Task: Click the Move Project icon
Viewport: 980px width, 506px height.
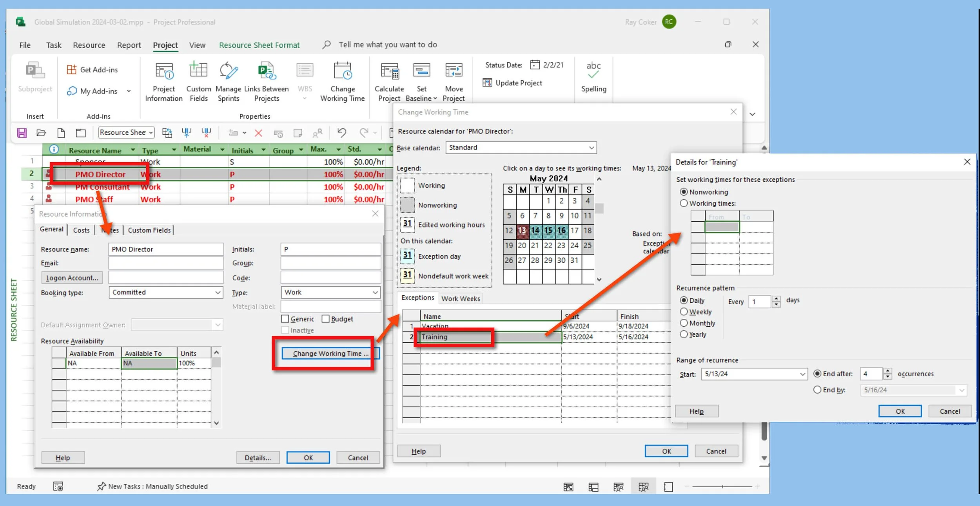Action: pyautogui.click(x=454, y=71)
